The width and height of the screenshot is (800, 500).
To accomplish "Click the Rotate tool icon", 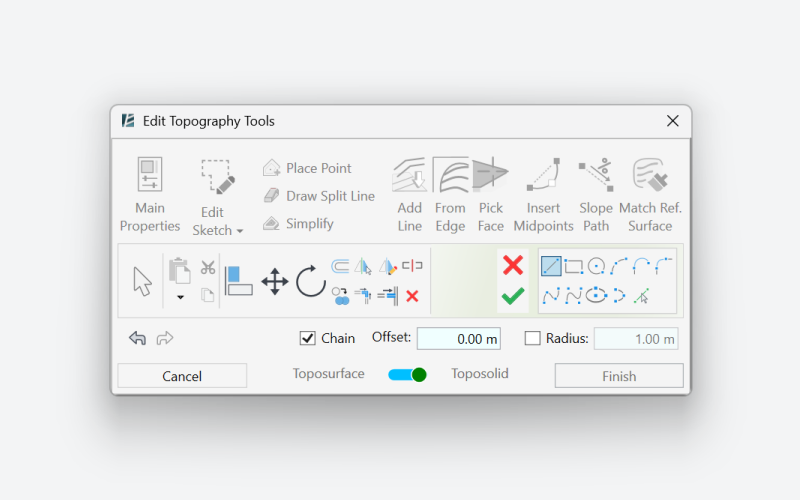I will [310, 281].
